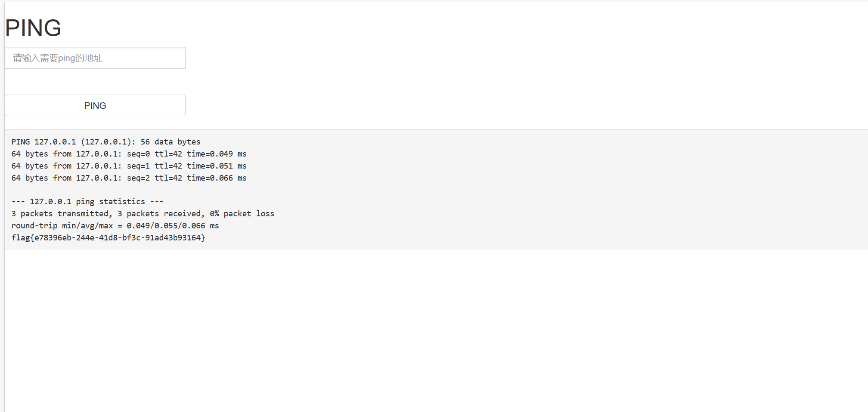The height and width of the screenshot is (412, 868).
Task: Click "seq=2" in the ping output
Action: [x=138, y=178]
